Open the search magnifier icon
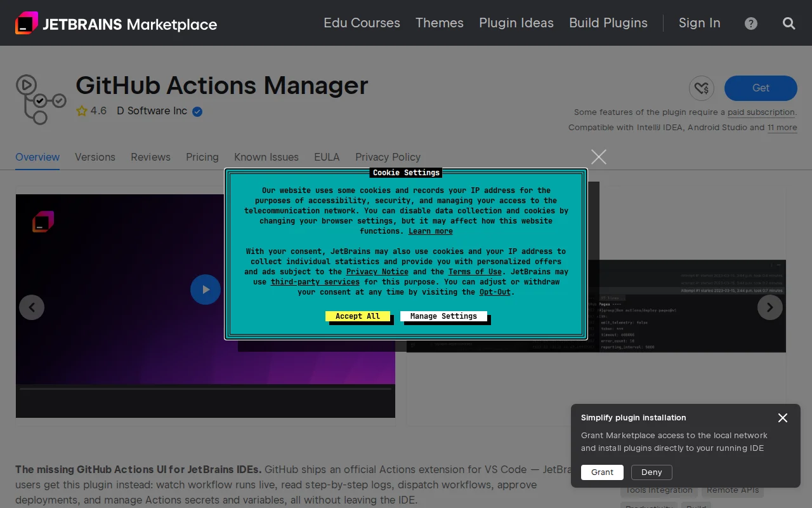812x508 pixels. 789,23
